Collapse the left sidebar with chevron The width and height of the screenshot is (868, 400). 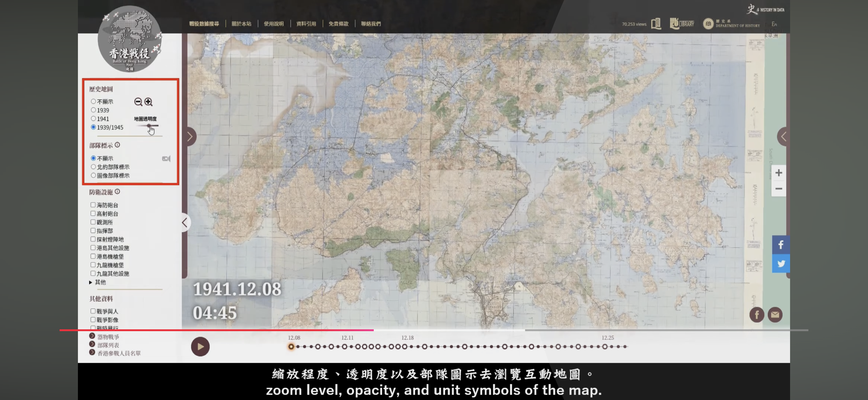point(185,222)
